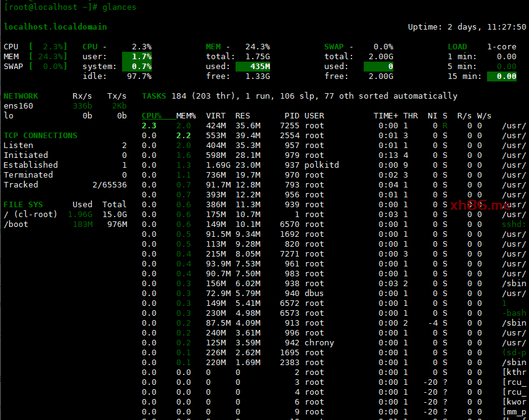
Task: Click the highlighted 15 min load value
Action: pyautogui.click(x=502, y=76)
